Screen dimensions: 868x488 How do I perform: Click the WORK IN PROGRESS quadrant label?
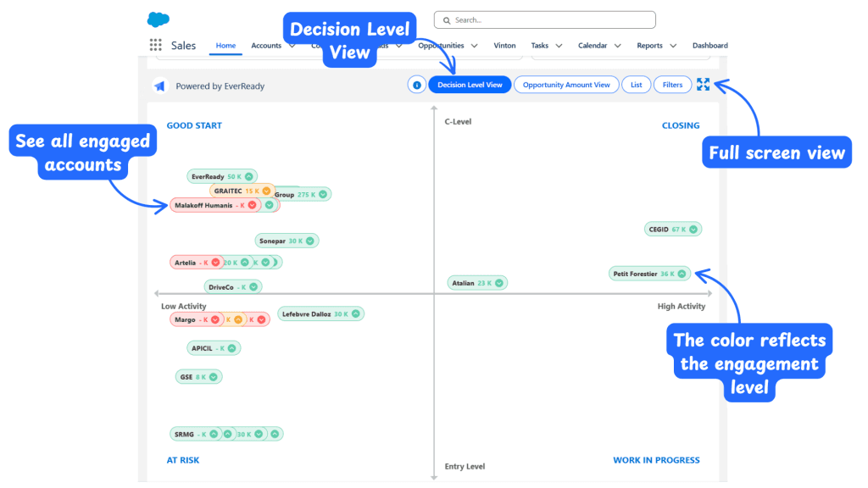click(x=656, y=460)
